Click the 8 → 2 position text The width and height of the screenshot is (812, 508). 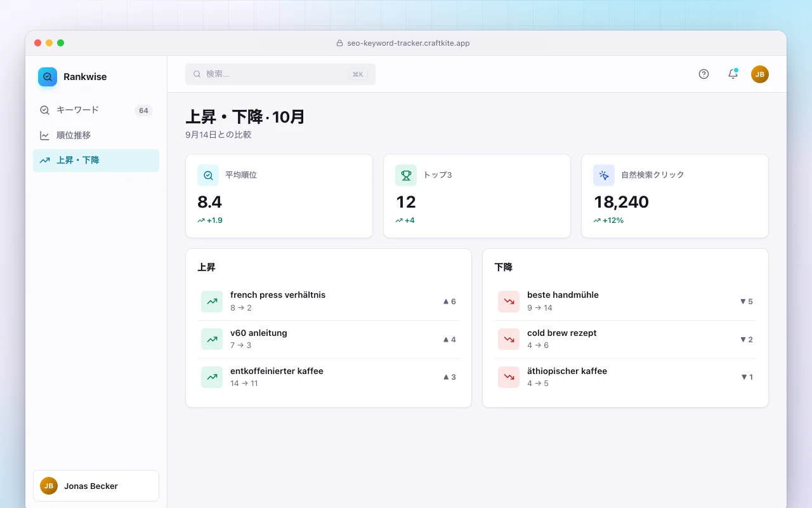(x=241, y=308)
